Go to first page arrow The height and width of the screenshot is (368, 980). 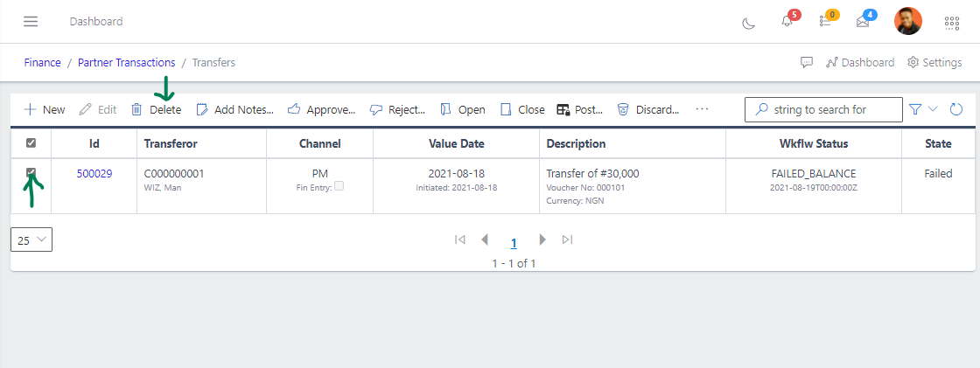pyautogui.click(x=460, y=240)
